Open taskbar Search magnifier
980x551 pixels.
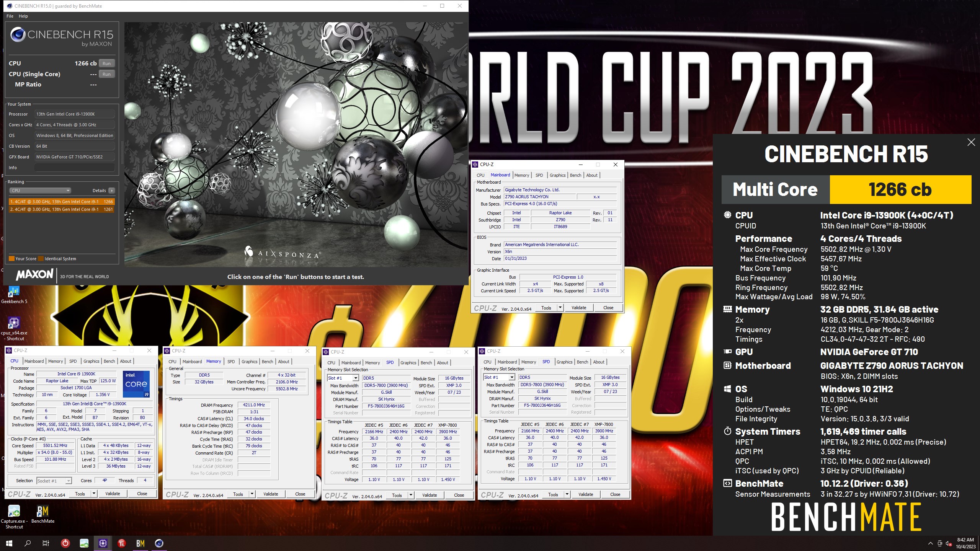28,543
